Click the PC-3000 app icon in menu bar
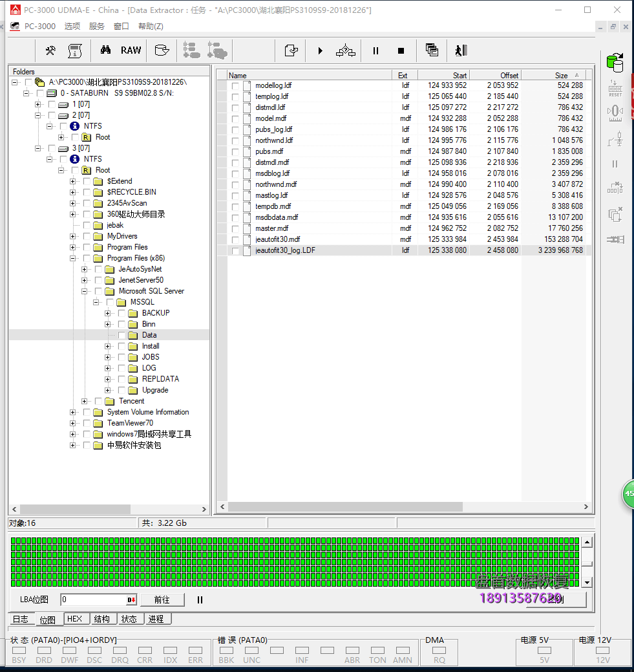The height and width of the screenshot is (672, 634). click(15, 26)
